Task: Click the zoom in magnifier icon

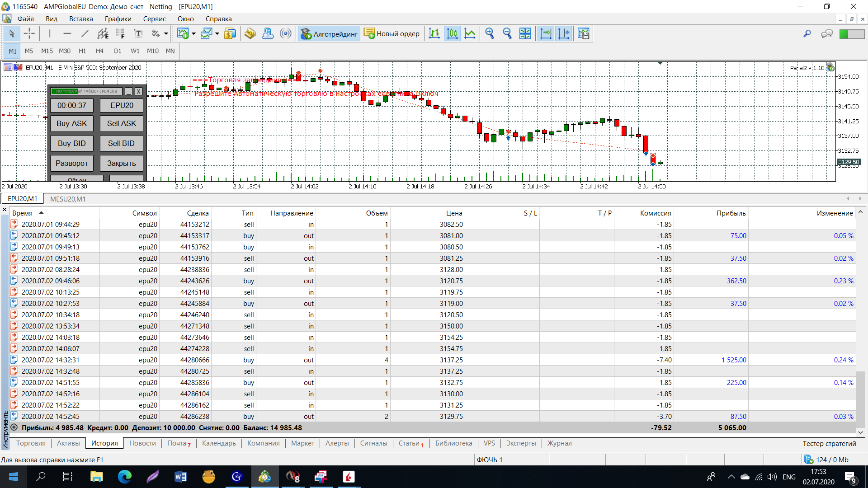Action: [x=490, y=33]
